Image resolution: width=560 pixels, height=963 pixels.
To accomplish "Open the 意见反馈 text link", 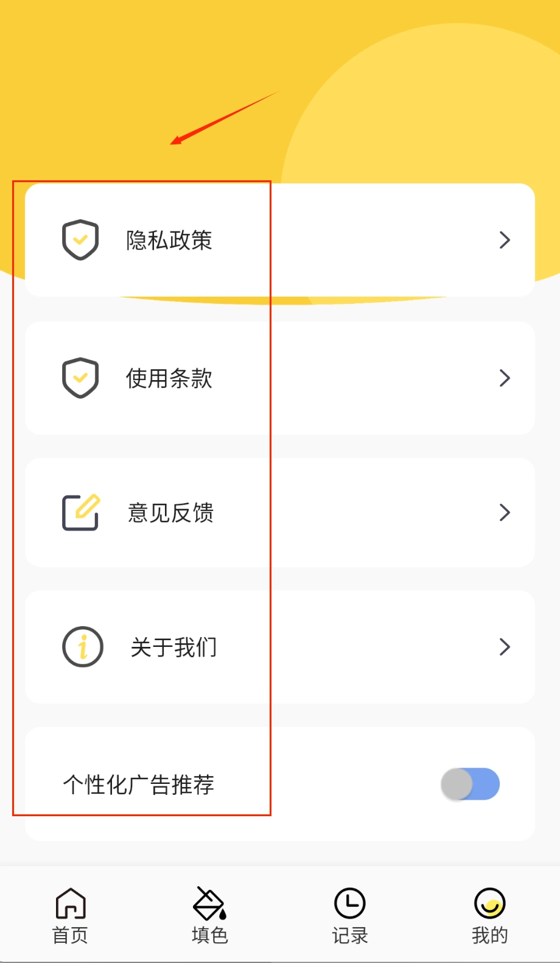I will click(x=171, y=513).
